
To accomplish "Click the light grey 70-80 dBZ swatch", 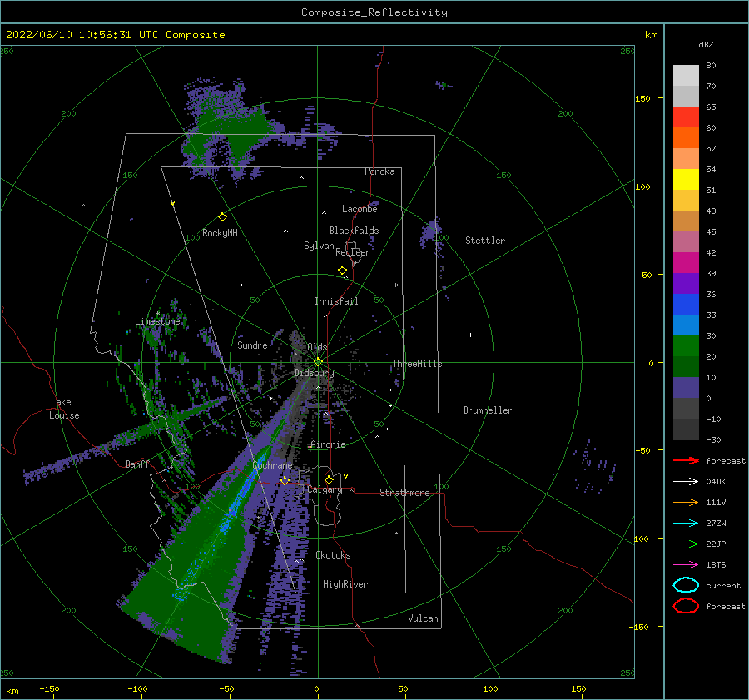I will (686, 75).
